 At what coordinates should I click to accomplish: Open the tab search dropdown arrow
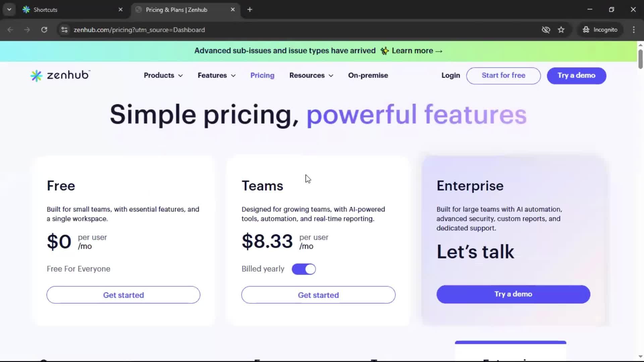9,10
